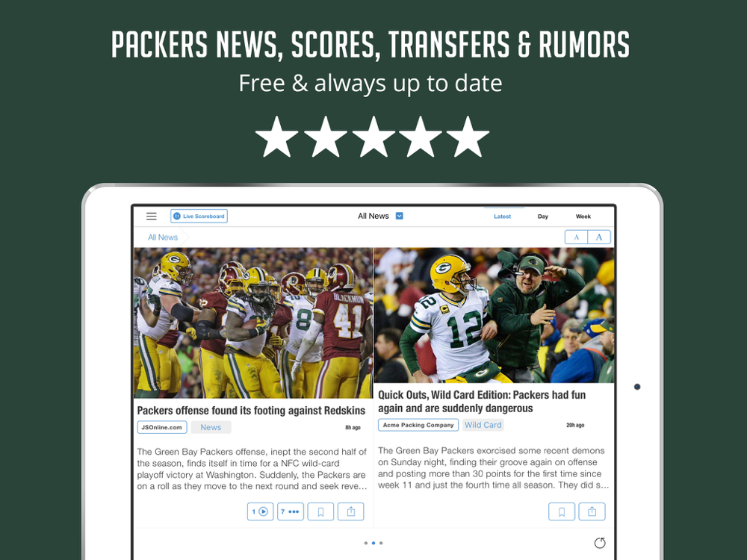The image size is (747, 560).
Task: Switch to the Week tab
Action: tap(583, 217)
